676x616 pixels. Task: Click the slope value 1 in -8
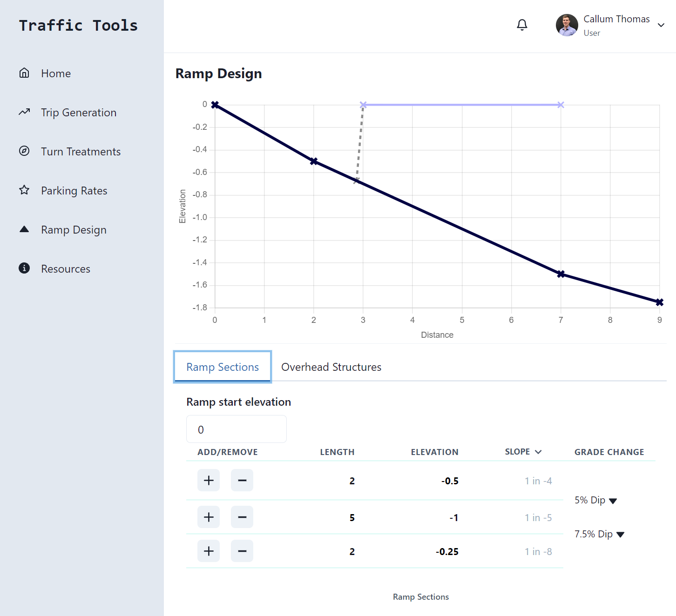pyautogui.click(x=538, y=552)
